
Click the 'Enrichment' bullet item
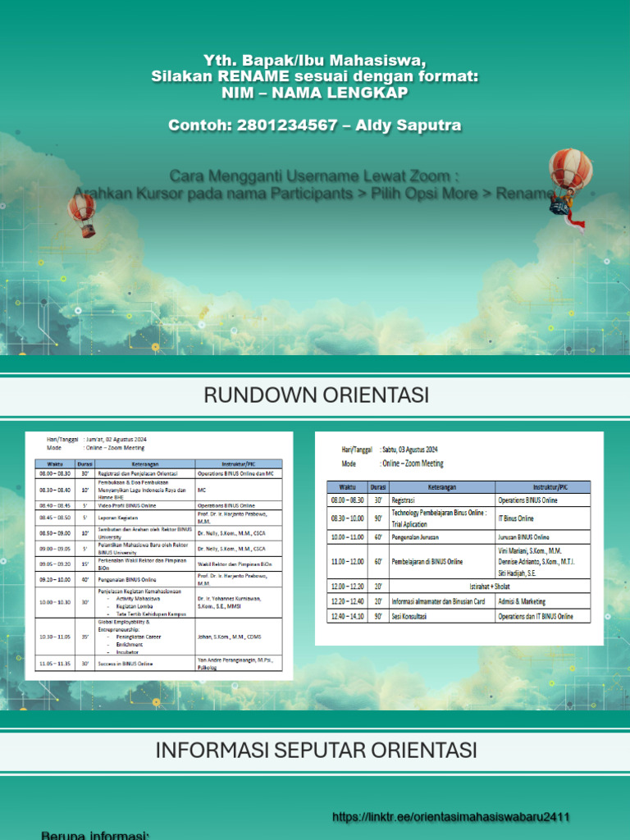click(130, 645)
